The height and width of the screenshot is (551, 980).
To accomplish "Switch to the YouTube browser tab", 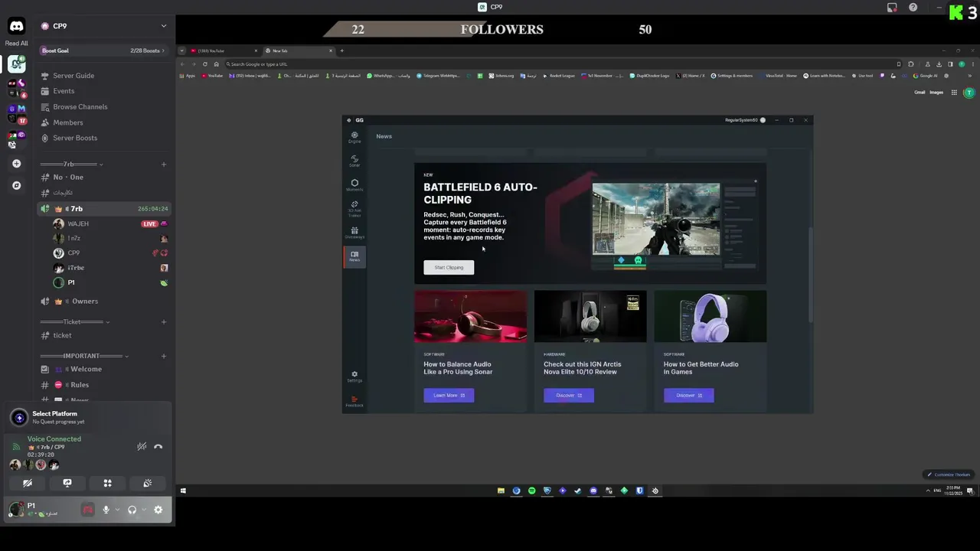I will tap(224, 51).
